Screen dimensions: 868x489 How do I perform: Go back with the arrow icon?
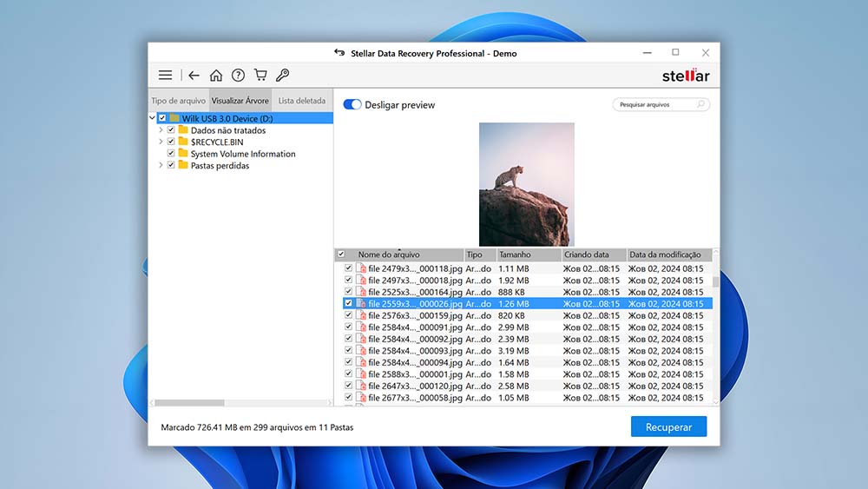194,76
